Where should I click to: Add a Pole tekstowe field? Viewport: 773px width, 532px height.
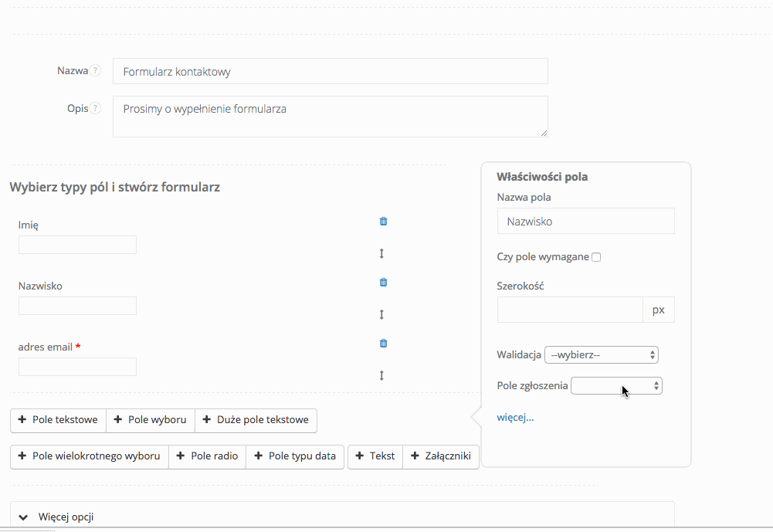(x=58, y=420)
